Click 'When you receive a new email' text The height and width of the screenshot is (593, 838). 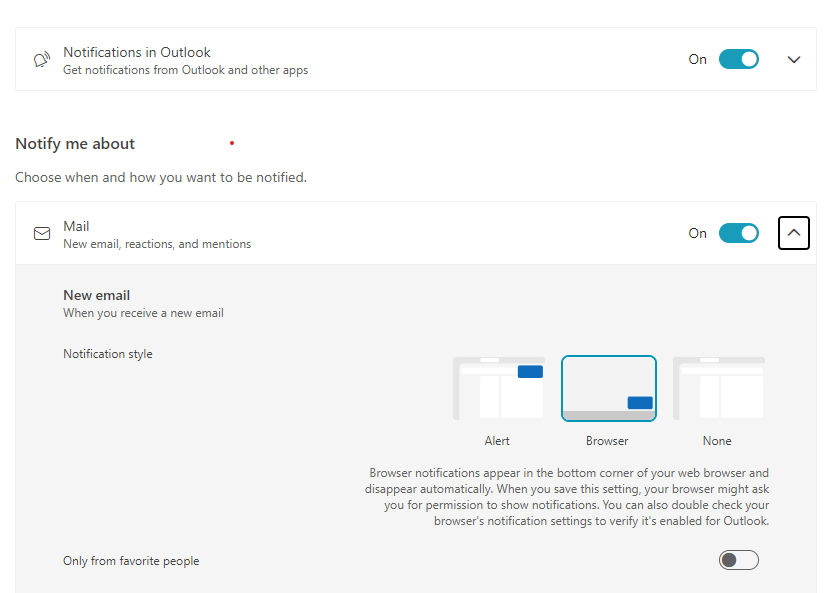tap(143, 313)
